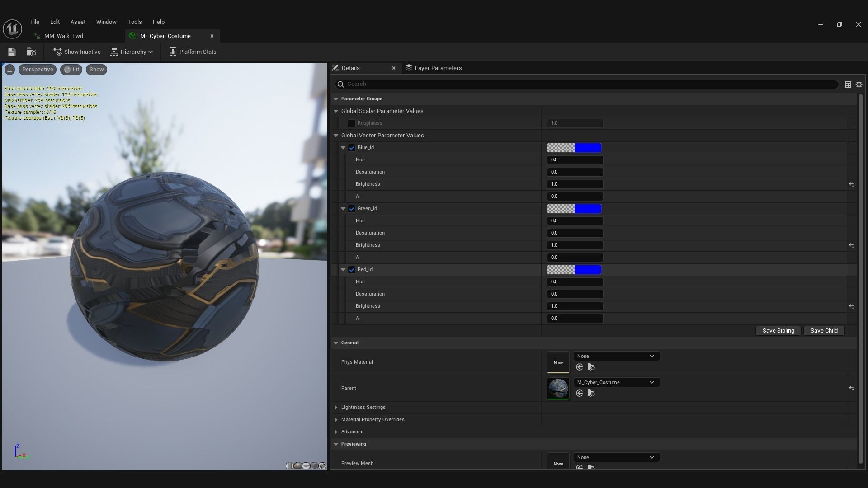Collapse Global Scalar Parameter Values

tap(336, 111)
